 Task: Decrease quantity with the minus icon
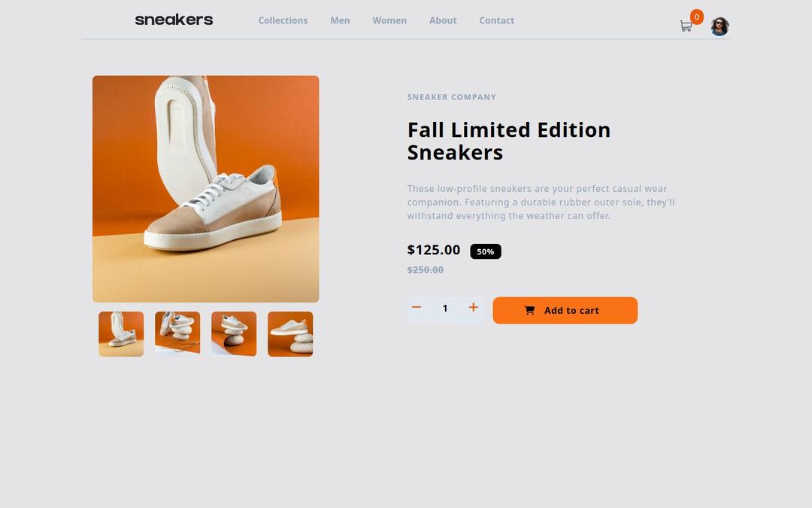[417, 307]
